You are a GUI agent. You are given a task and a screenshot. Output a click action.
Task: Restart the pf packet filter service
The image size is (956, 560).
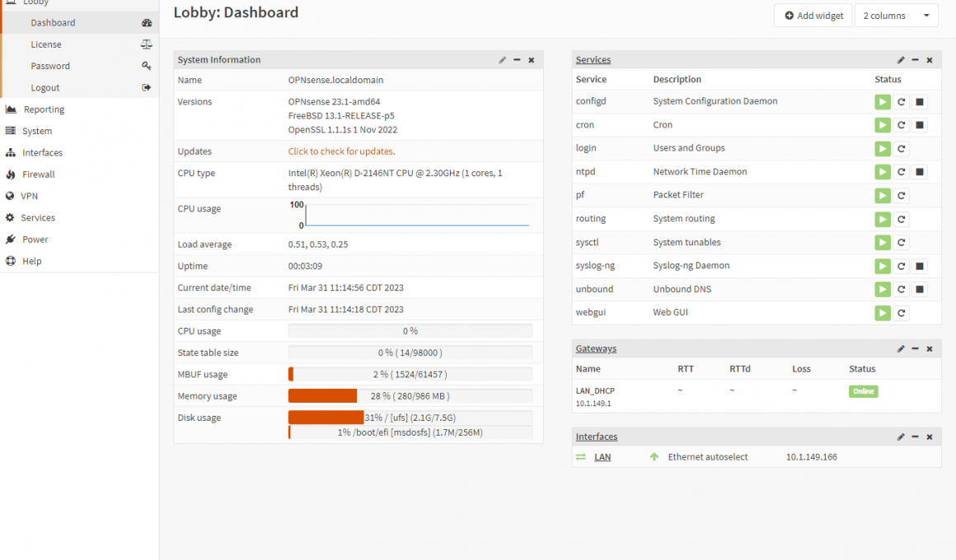pyautogui.click(x=902, y=196)
